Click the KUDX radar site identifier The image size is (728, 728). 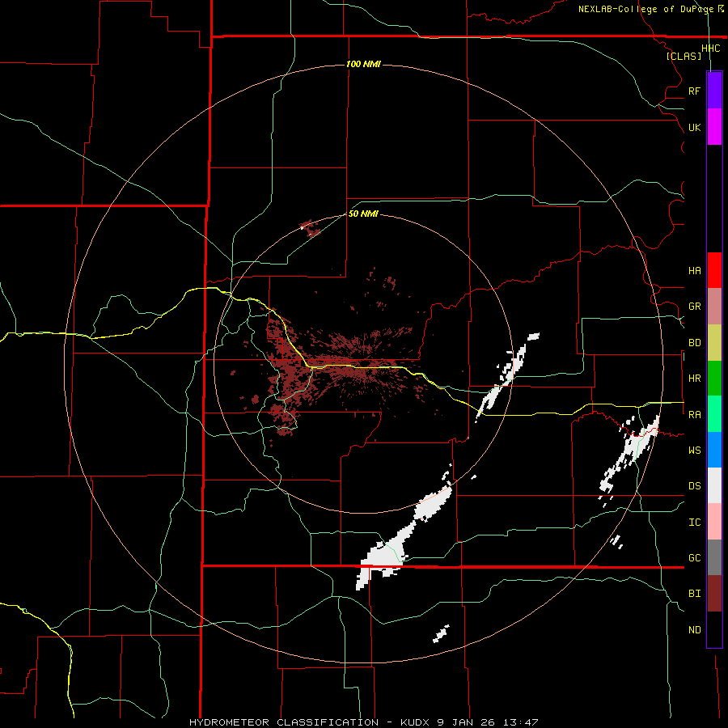point(415,722)
